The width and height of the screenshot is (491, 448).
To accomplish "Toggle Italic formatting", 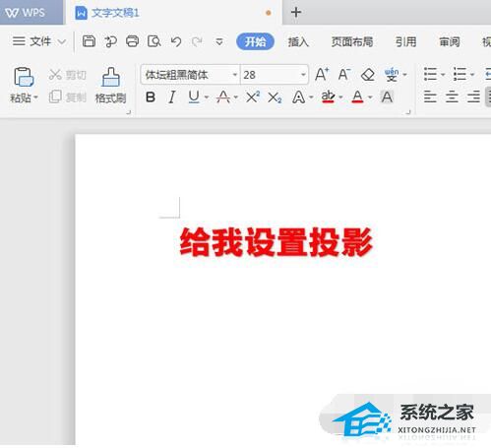I will tap(171, 97).
